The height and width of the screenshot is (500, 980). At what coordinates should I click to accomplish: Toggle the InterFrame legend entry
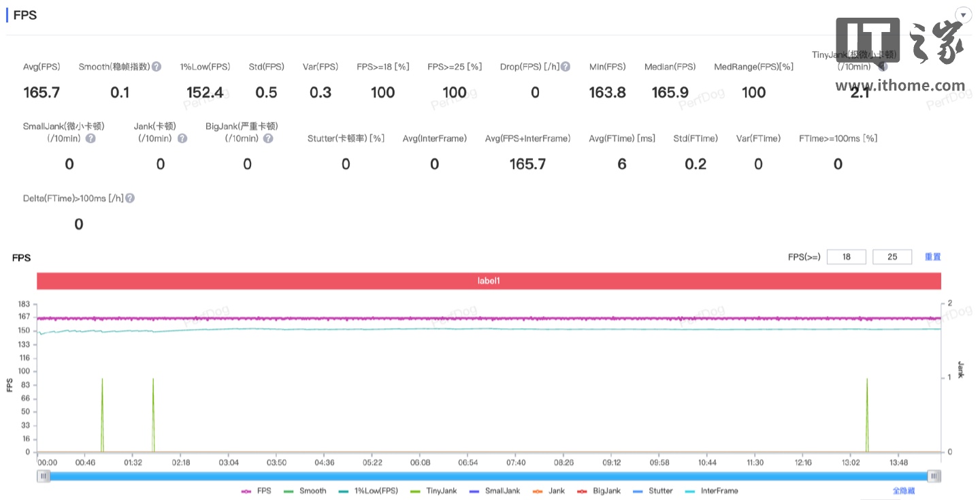pos(712,490)
